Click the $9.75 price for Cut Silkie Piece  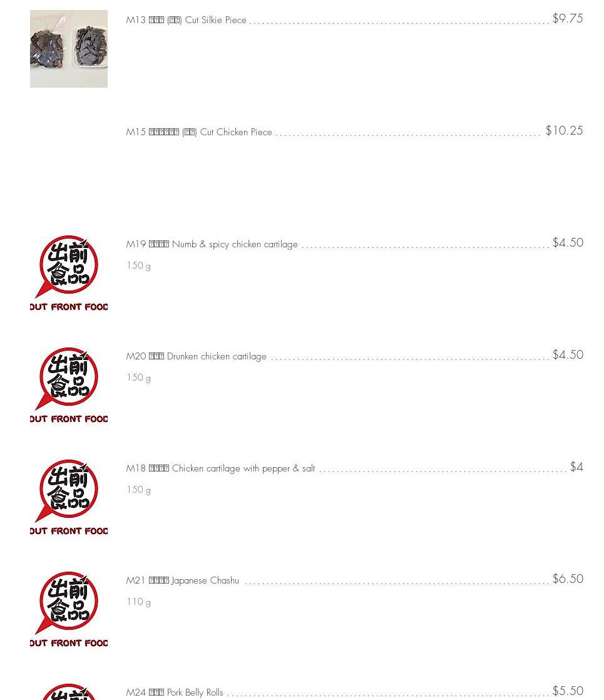(568, 18)
